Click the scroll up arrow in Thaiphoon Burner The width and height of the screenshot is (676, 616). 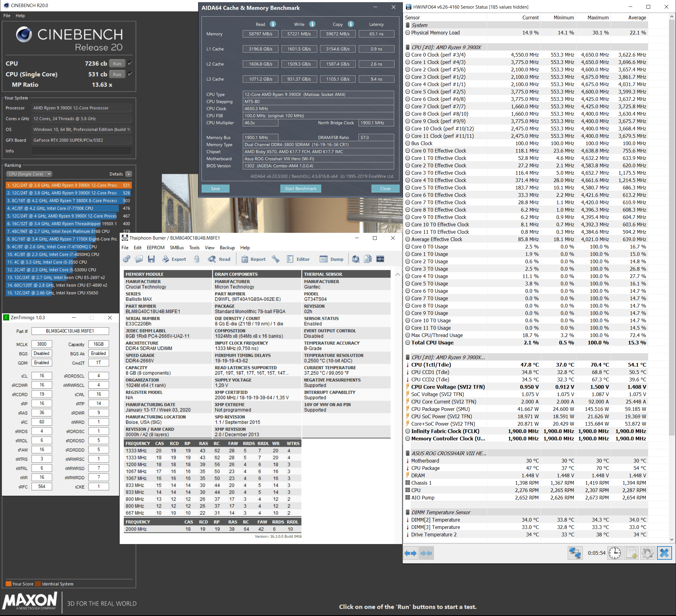click(398, 275)
